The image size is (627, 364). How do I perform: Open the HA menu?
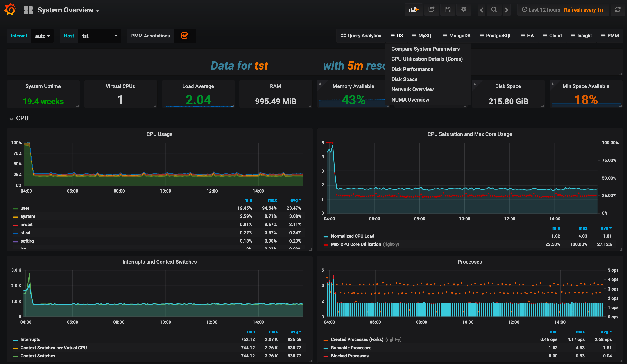pos(527,36)
